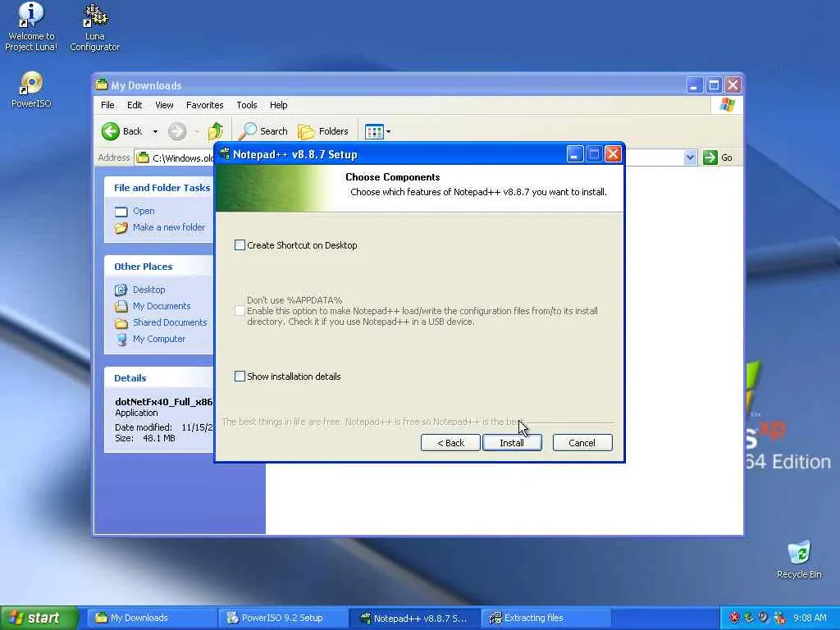This screenshot has height=630, width=840.
Task: Enable Show installation details checkbox
Action: tap(240, 377)
